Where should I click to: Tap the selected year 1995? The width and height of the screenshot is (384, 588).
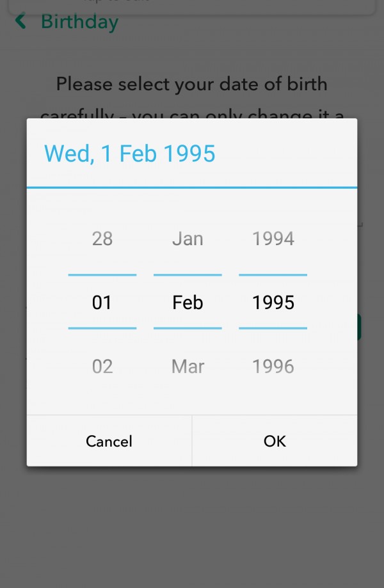(273, 302)
